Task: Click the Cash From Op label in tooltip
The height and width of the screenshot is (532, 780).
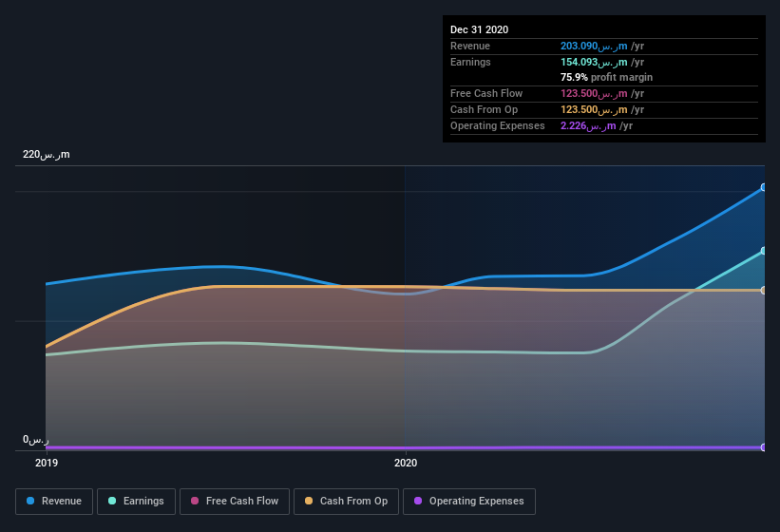Action: pyautogui.click(x=484, y=110)
